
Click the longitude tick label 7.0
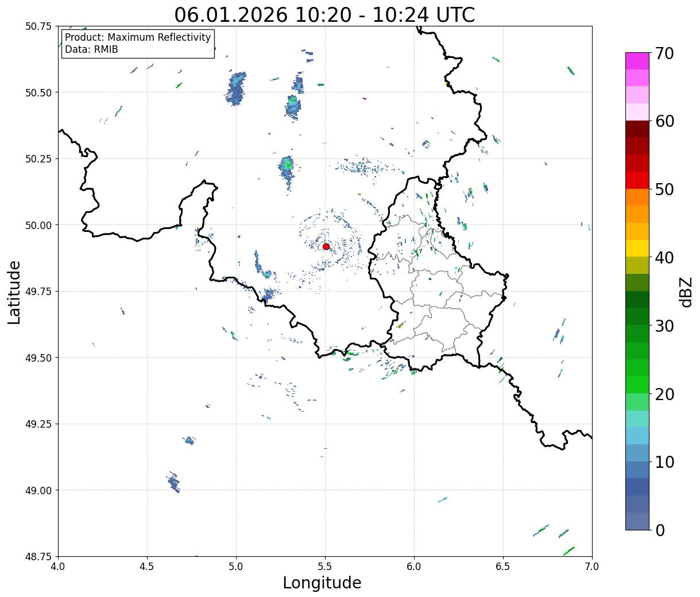(x=592, y=567)
